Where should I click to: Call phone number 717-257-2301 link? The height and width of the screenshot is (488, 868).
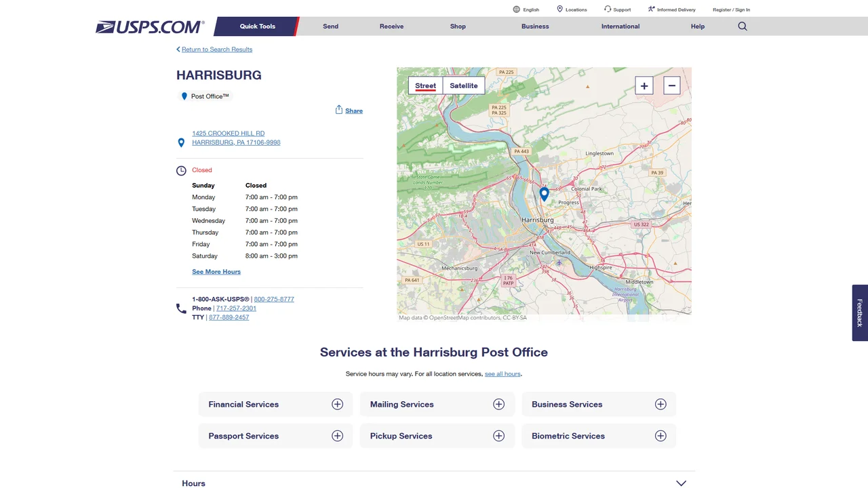click(236, 308)
